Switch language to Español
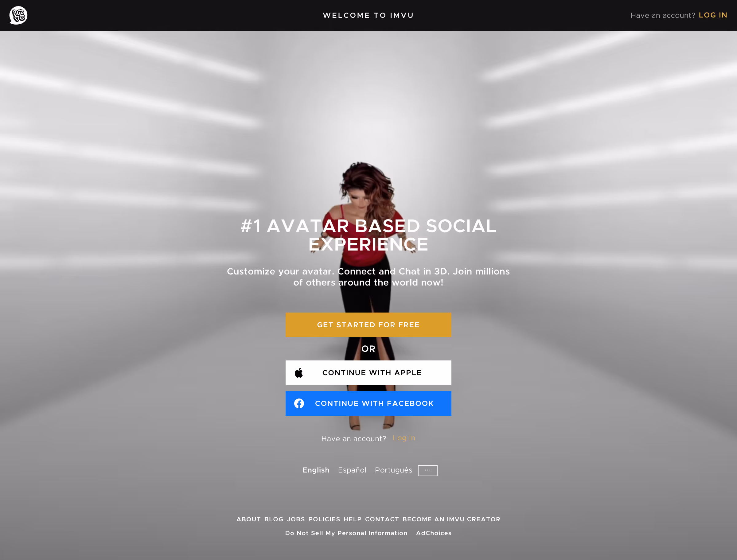This screenshot has height=560, width=737. pos(352,470)
